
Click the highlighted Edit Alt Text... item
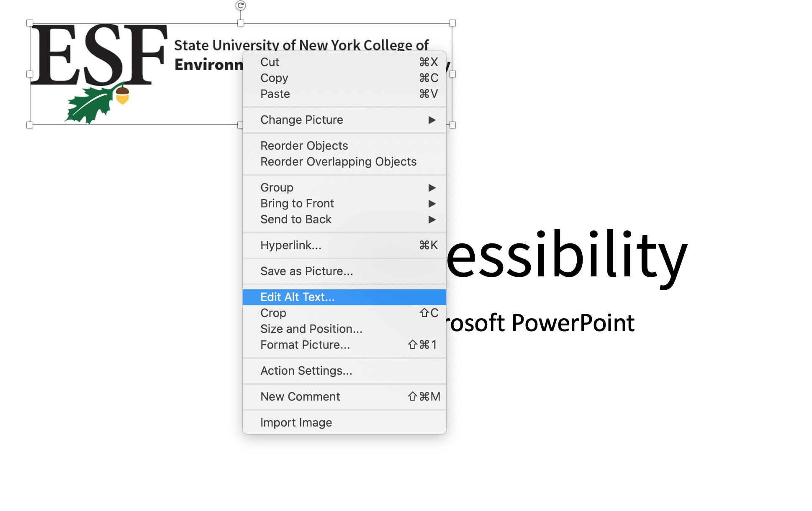[x=344, y=297]
